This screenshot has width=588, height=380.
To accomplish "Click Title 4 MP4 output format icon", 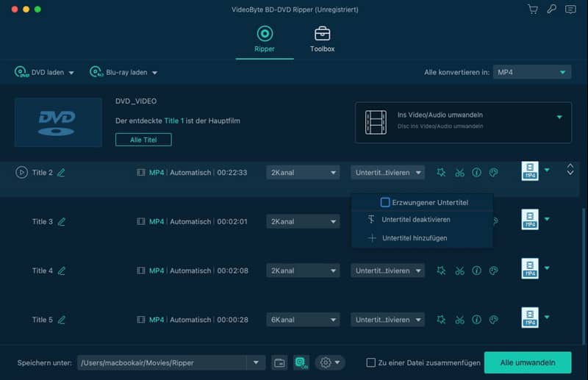I will (x=530, y=268).
